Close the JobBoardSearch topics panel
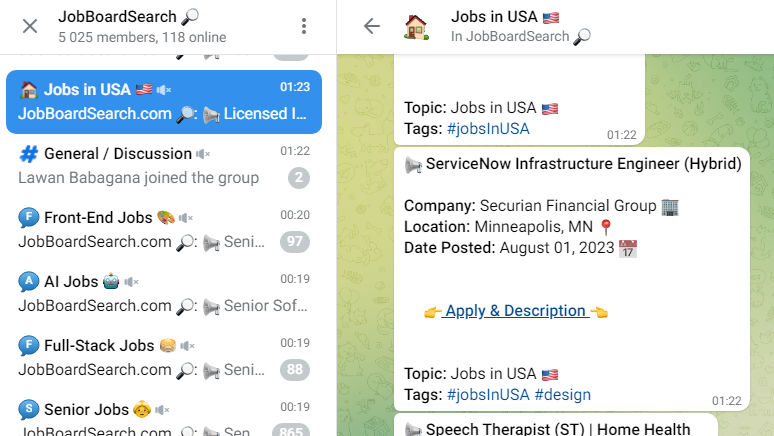774x436 pixels. pyautogui.click(x=30, y=26)
